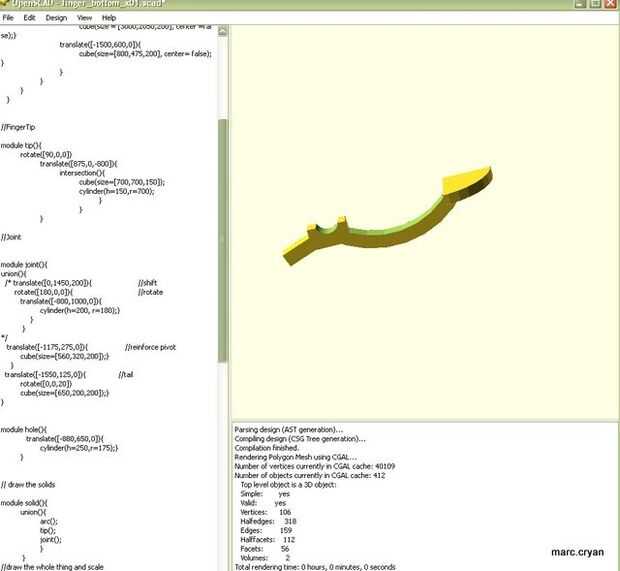Click 'cylinder(h=150,r=700);' code line
The width and height of the screenshot is (620, 571).
click(x=117, y=191)
